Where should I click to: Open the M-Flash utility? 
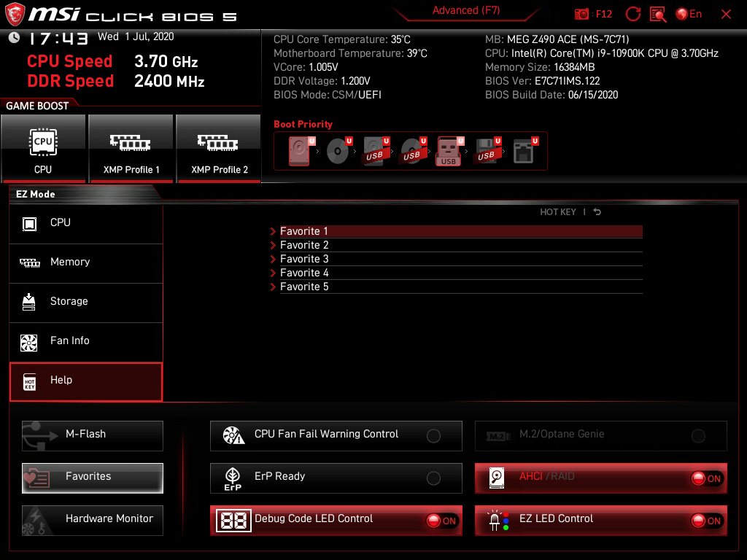[93, 436]
